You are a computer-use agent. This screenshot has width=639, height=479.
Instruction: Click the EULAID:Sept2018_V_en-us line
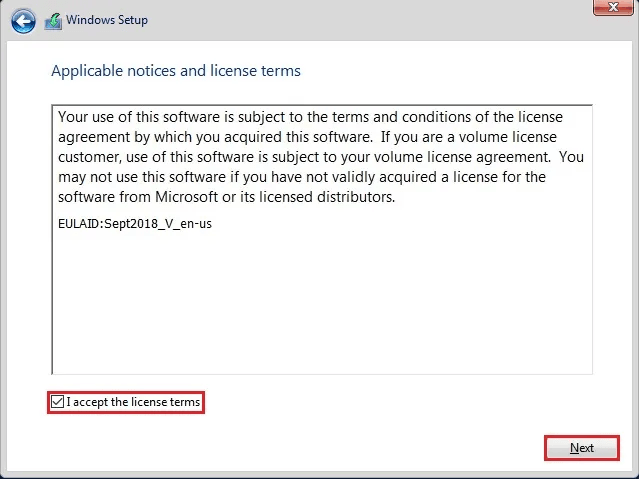point(134,223)
